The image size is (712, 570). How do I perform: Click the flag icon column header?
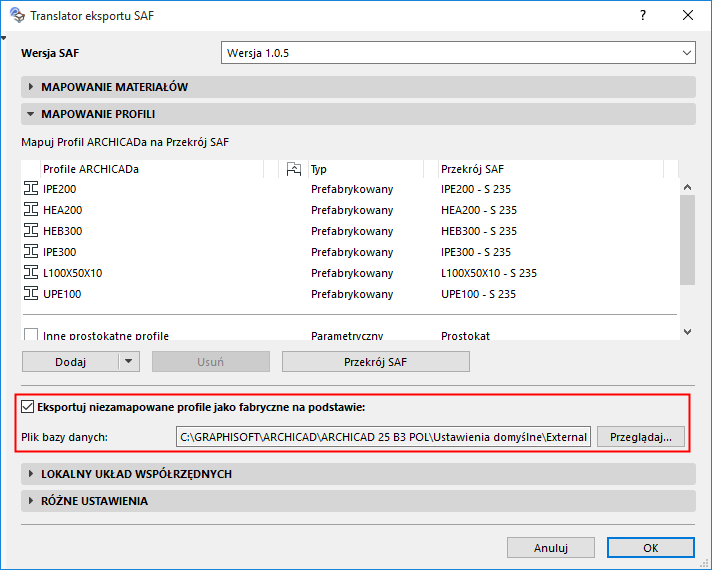294,169
